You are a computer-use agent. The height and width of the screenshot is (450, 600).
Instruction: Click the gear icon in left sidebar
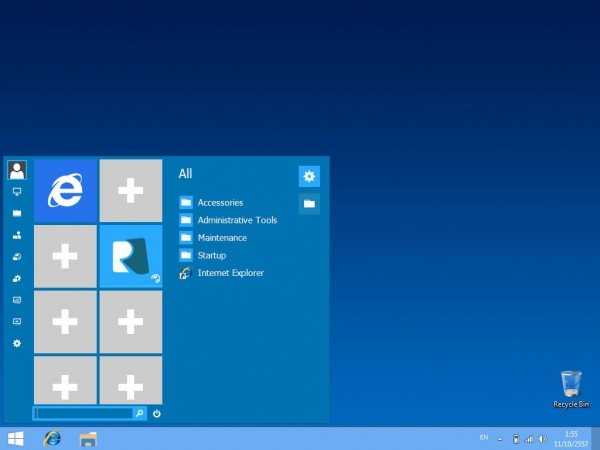[x=16, y=343]
